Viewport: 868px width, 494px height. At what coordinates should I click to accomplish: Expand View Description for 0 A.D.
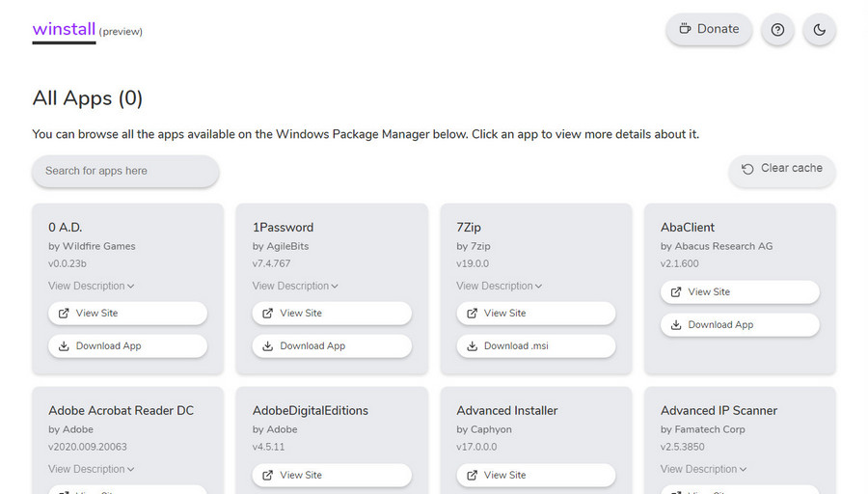(x=92, y=286)
